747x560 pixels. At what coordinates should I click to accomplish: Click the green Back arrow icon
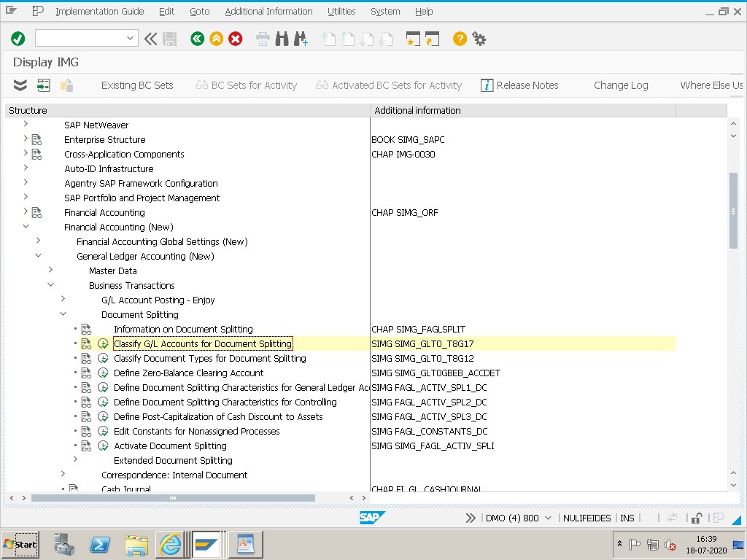pyautogui.click(x=197, y=39)
